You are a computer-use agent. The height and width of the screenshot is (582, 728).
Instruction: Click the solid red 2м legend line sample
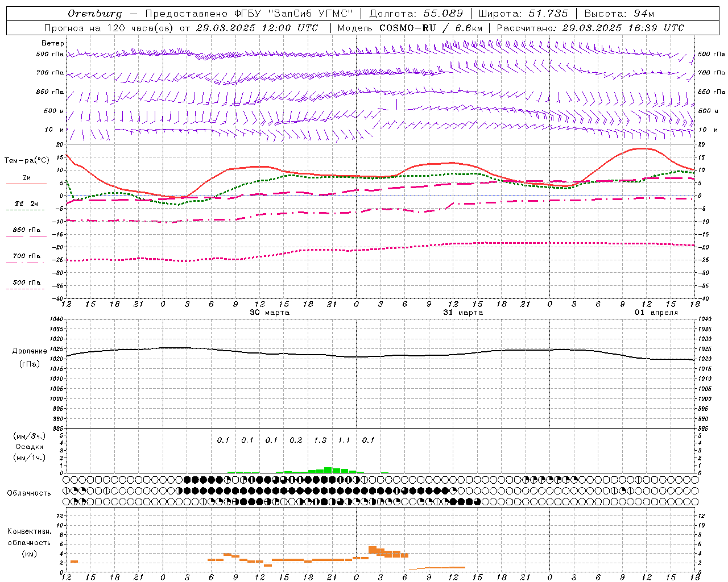point(26,184)
